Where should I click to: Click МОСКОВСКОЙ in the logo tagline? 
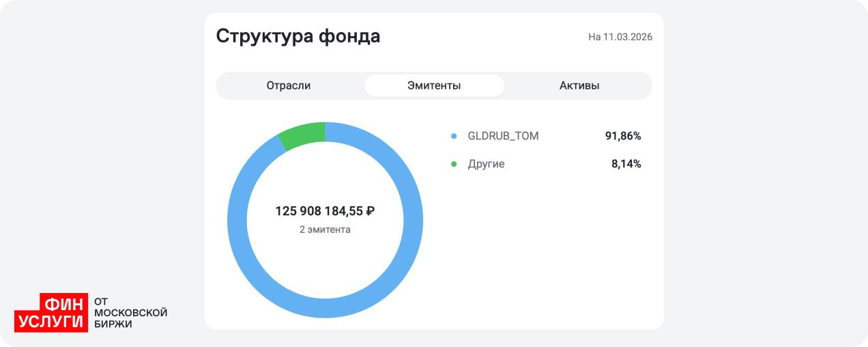(130, 312)
